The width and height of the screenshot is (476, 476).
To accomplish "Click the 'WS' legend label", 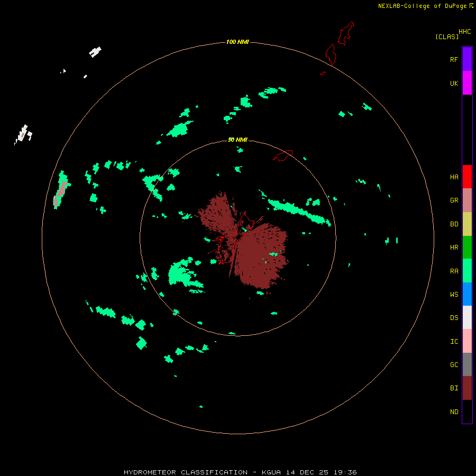I will point(454,294).
